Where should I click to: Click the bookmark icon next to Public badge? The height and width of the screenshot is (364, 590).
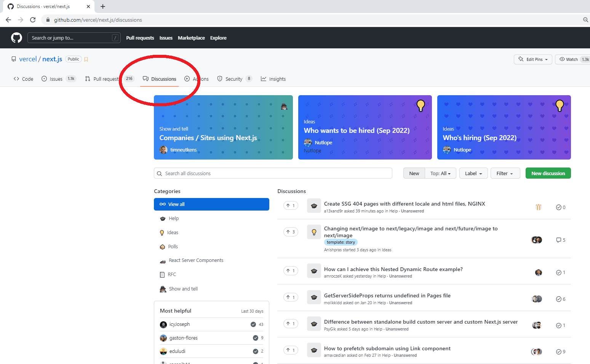(86, 59)
